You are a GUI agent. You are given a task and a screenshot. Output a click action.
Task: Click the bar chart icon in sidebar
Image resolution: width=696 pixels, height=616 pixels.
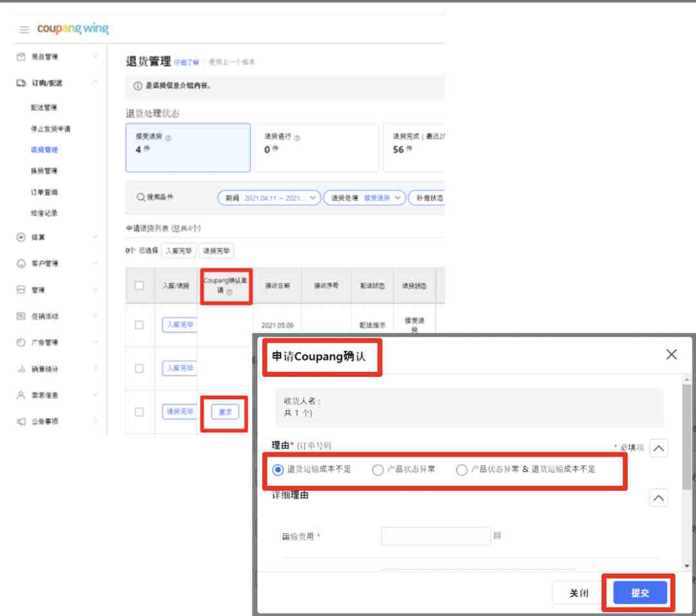click(x=21, y=369)
